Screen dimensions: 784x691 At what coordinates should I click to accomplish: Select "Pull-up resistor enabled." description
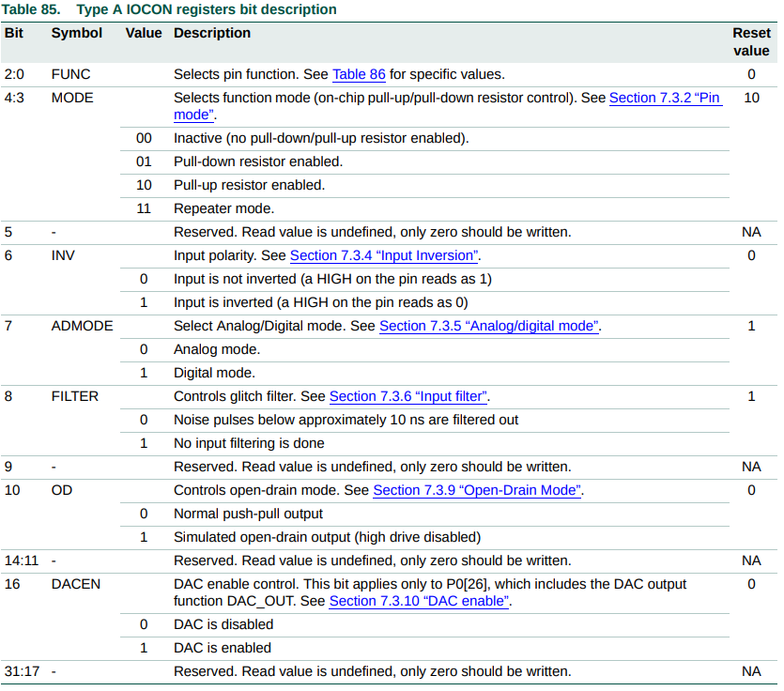click(x=250, y=186)
